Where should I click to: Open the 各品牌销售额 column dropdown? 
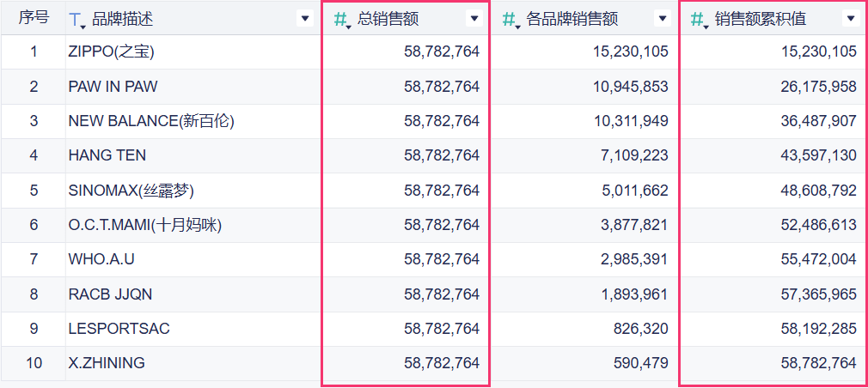tap(663, 19)
